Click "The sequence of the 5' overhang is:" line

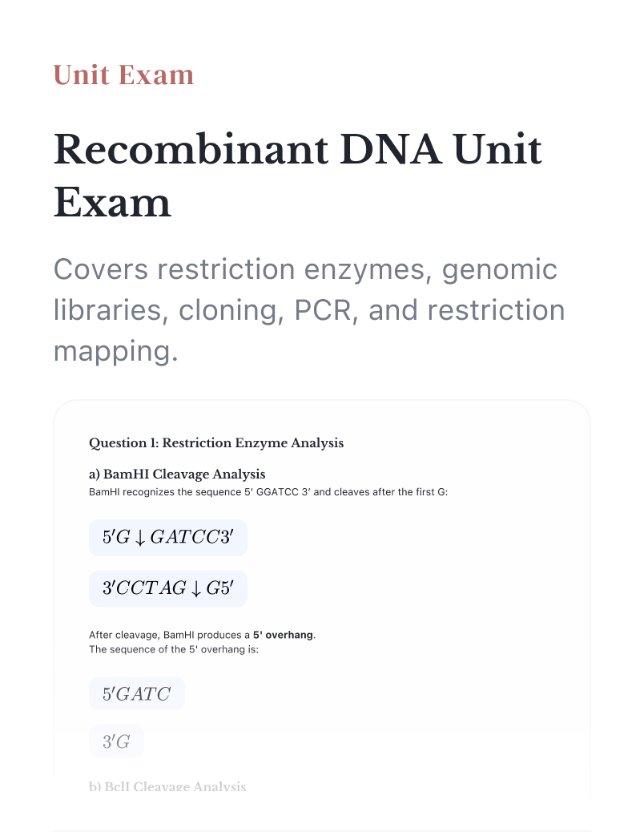pyautogui.click(x=174, y=649)
